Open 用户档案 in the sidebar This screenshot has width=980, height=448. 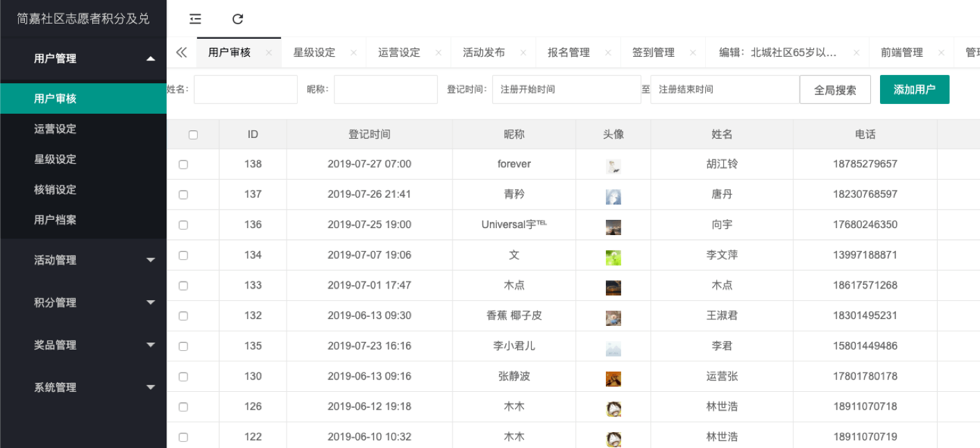point(56,220)
